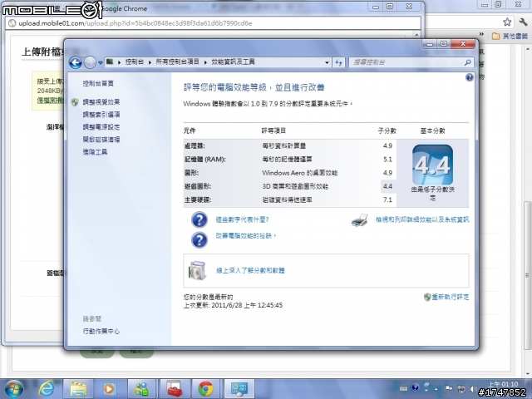Open 控制台首頁 sidebar link
Viewport: 532px width, 399px height.
[x=98, y=83]
